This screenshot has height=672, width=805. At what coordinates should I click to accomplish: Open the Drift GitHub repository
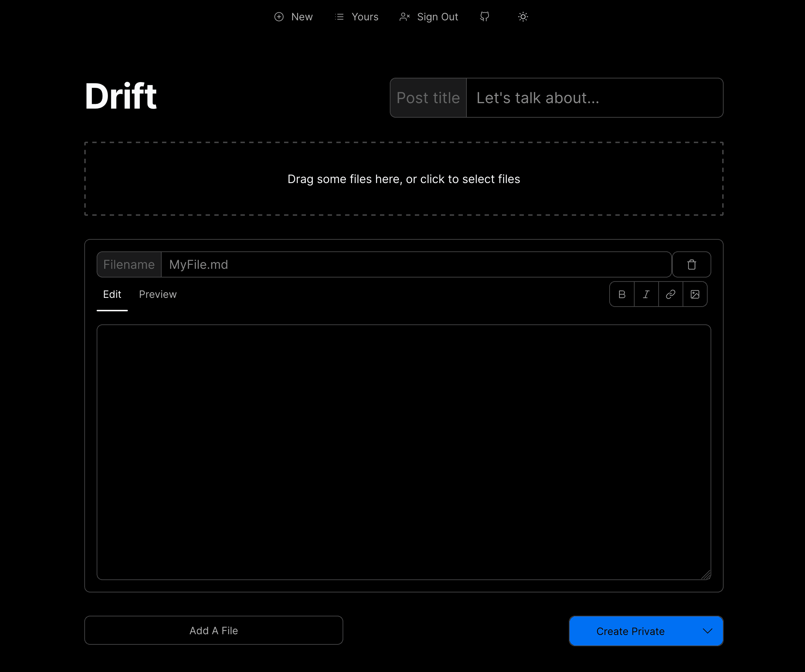pyautogui.click(x=484, y=16)
